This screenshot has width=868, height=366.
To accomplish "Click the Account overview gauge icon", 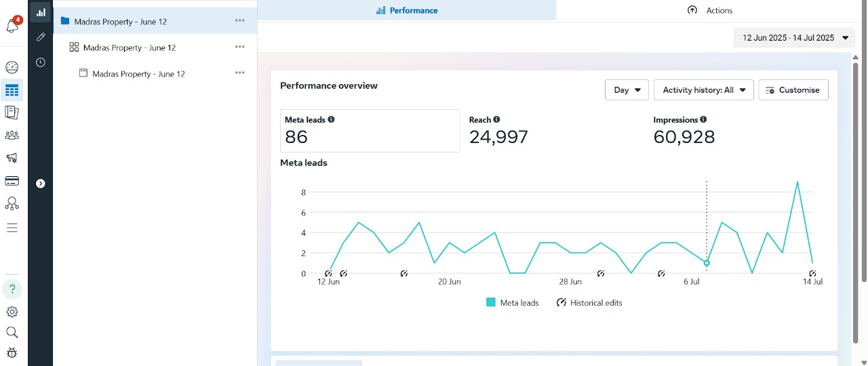I will point(12,67).
